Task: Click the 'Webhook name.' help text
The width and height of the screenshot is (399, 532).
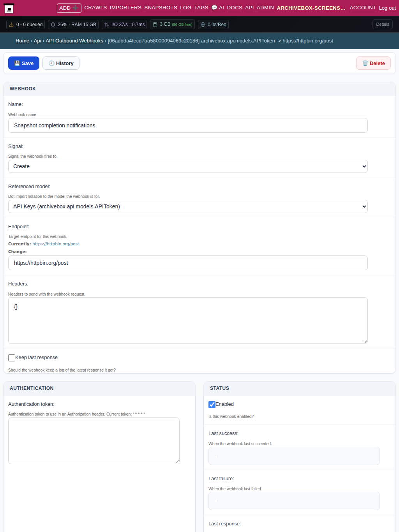Action: (x=23, y=115)
